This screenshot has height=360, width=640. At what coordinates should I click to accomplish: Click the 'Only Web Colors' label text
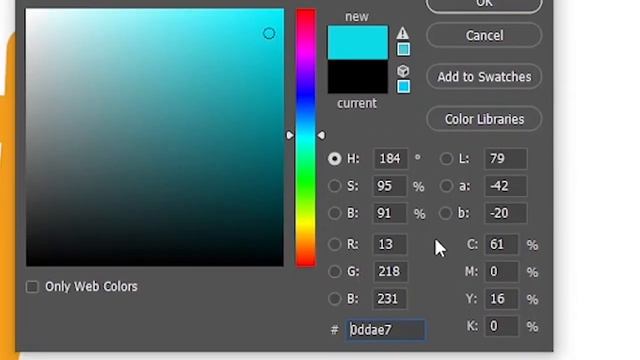coord(91,287)
